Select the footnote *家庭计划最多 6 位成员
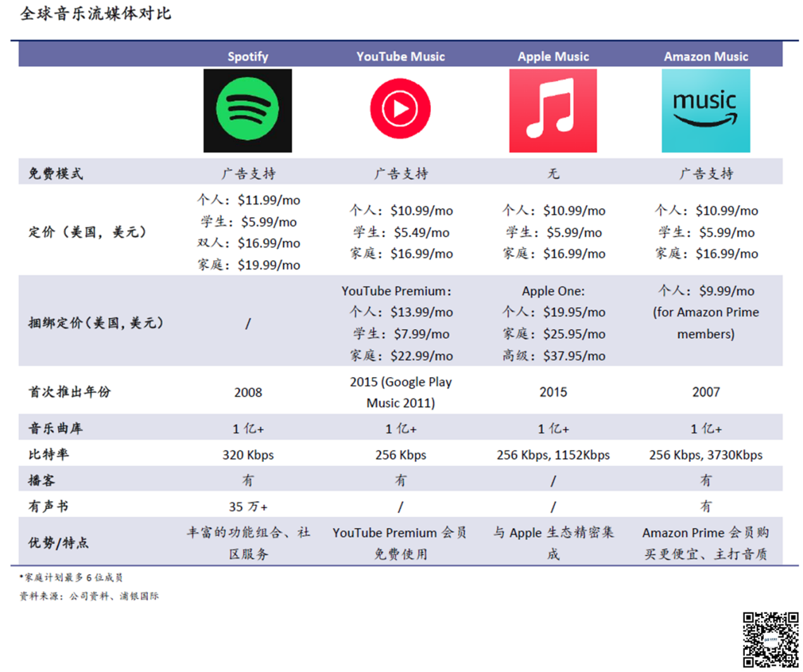The width and height of the screenshot is (803, 672). [x=71, y=577]
